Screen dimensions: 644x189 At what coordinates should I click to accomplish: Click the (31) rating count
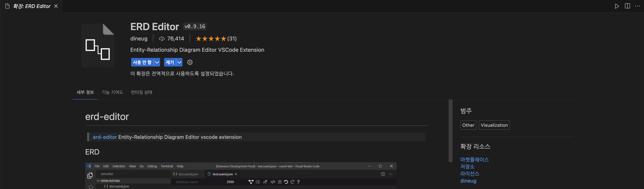point(232,38)
